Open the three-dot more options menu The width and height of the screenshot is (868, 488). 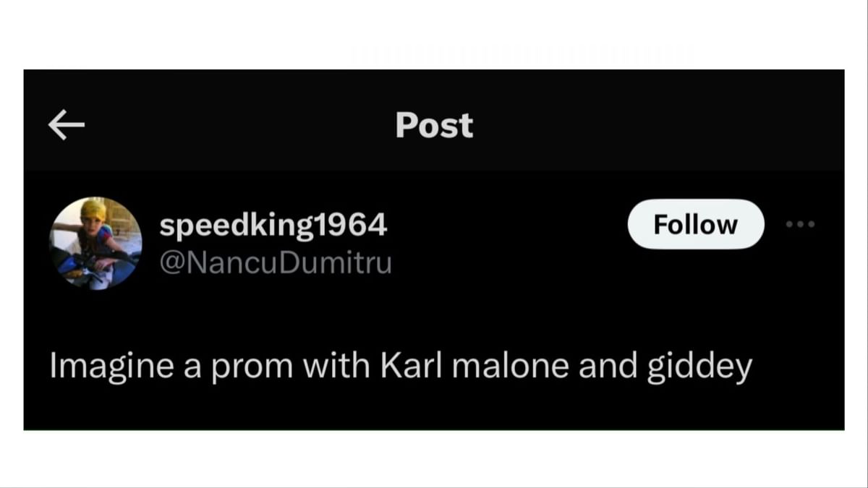click(x=801, y=224)
